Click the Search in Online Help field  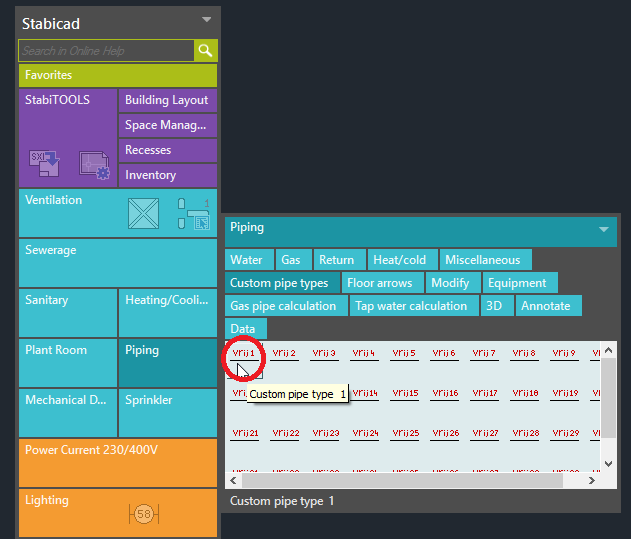coord(106,51)
